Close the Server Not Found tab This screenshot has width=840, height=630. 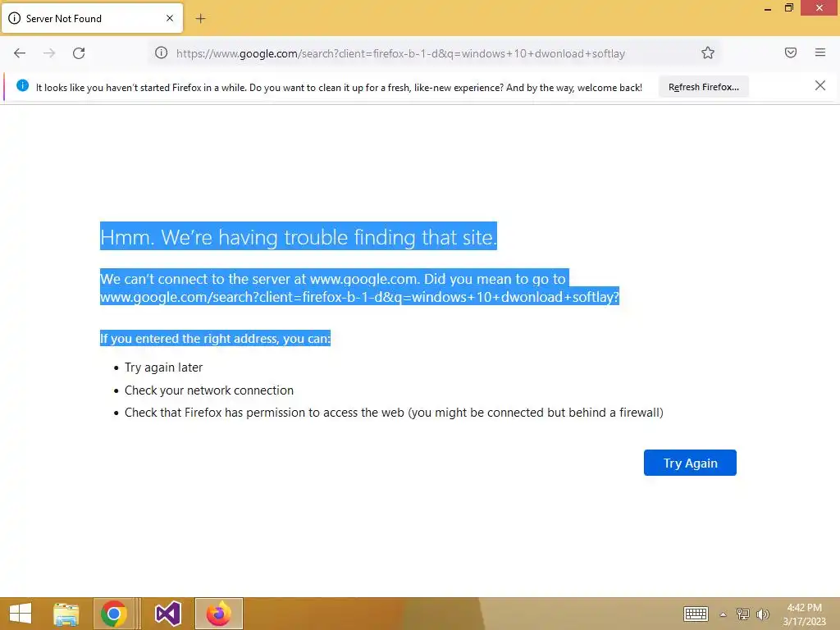(x=170, y=18)
